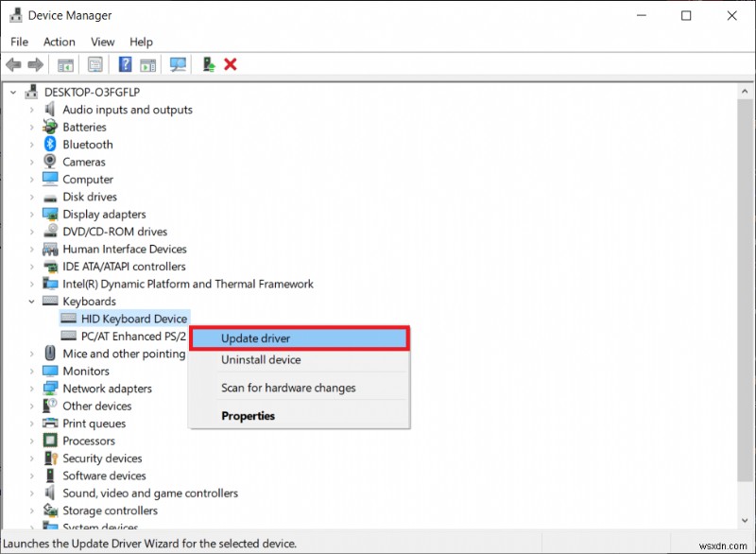The height and width of the screenshot is (554, 756).
Task: Choose Properties from the context menu
Action: pos(300,416)
